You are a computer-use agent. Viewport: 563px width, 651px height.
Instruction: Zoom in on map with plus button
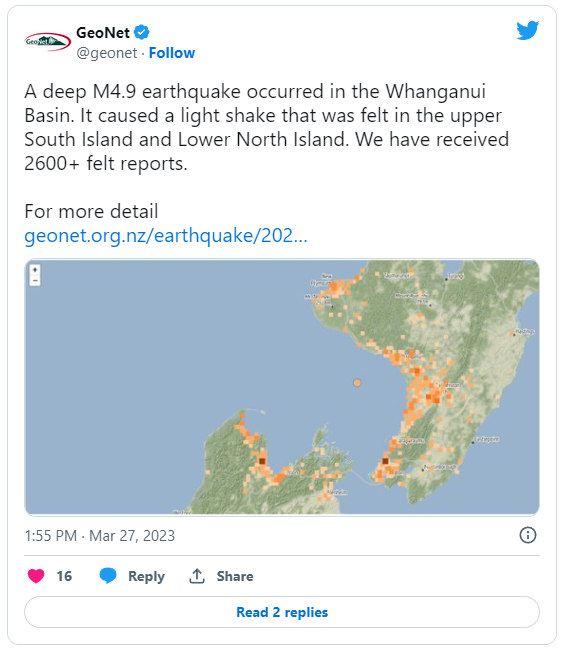tap(35, 270)
